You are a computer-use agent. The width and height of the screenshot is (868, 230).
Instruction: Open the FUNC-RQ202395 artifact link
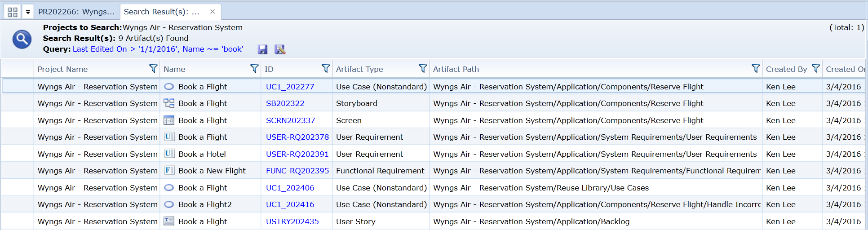[297, 171]
